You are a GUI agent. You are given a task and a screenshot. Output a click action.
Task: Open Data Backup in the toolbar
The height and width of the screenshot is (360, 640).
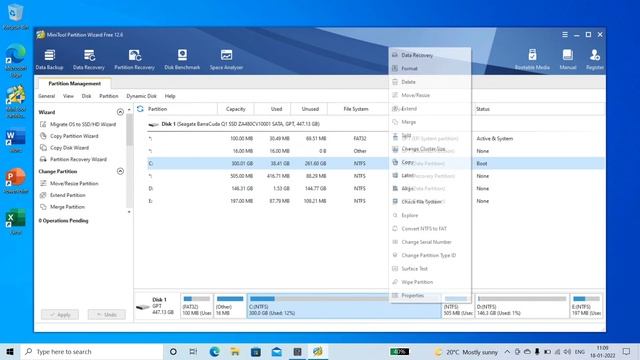[x=49, y=59]
